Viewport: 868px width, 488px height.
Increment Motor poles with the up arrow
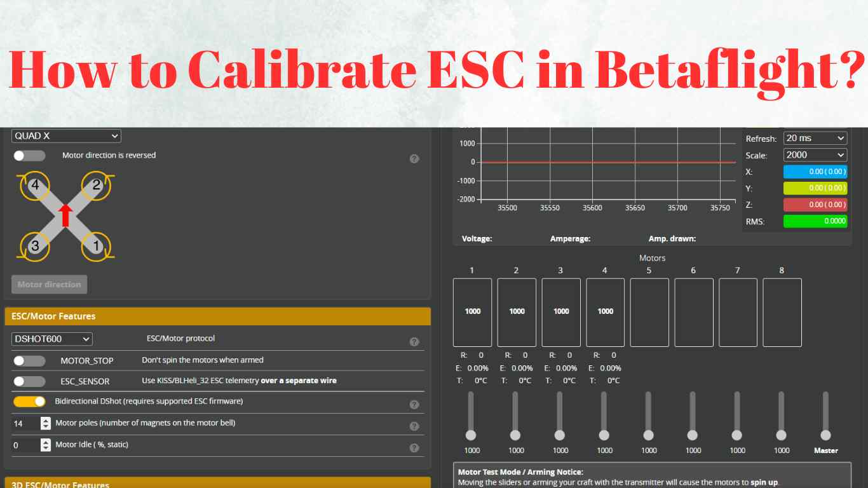pos(46,420)
